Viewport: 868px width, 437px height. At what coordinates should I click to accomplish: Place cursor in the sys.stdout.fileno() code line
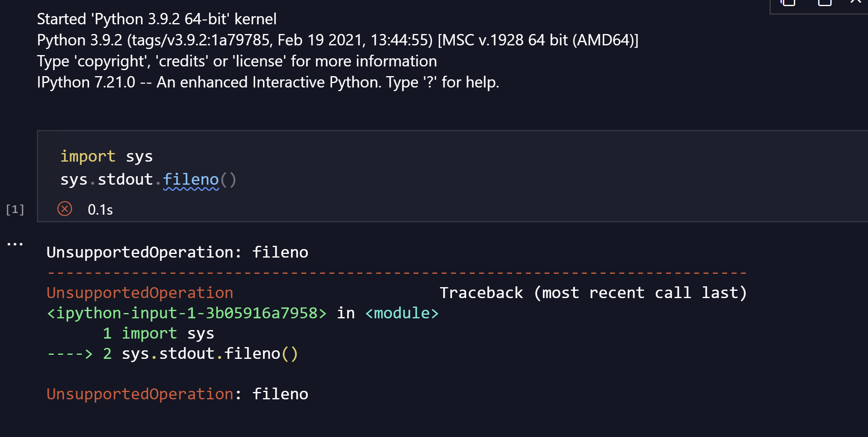coord(148,179)
